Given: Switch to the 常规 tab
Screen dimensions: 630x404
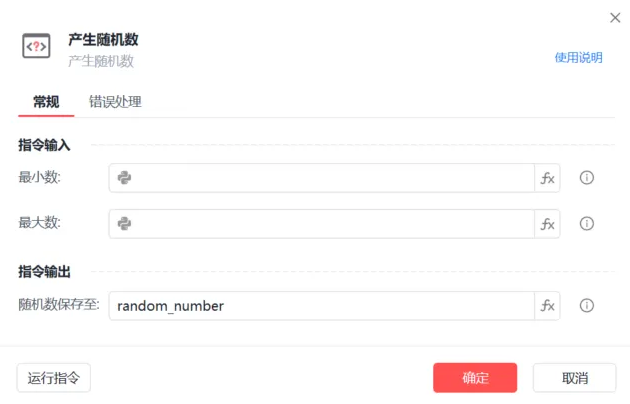Looking at the screenshot, I should click(x=46, y=101).
